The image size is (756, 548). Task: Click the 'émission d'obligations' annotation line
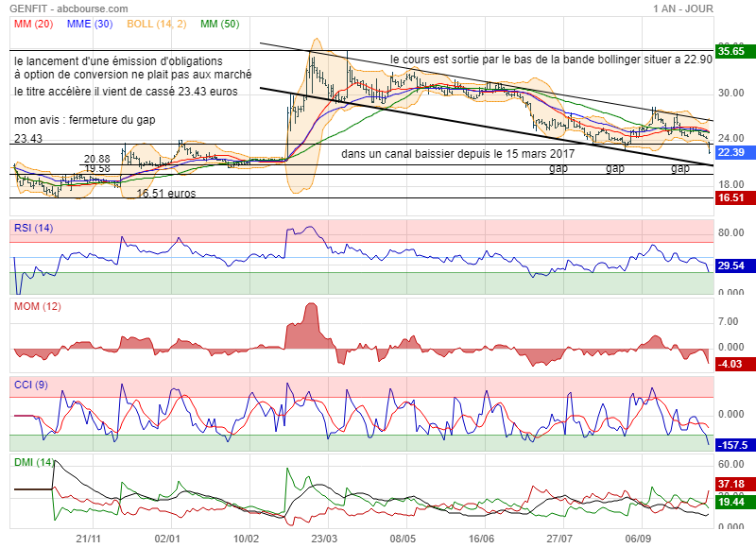point(119,61)
